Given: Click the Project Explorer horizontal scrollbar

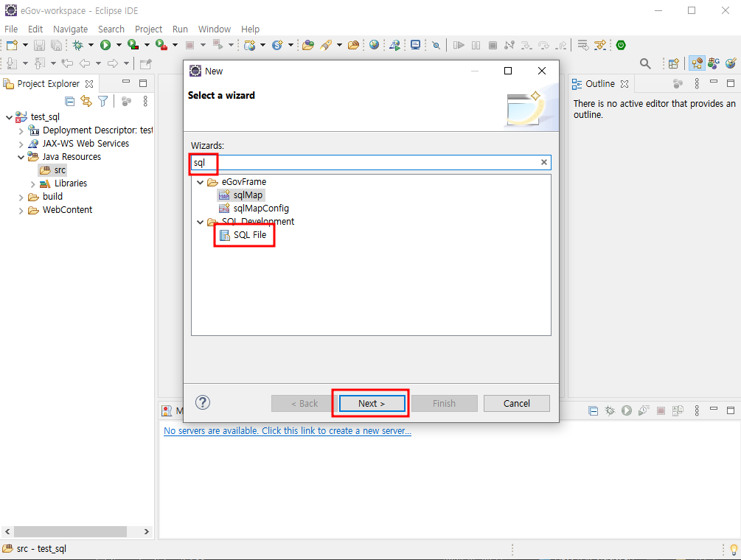Looking at the screenshot, I should click(70, 531).
